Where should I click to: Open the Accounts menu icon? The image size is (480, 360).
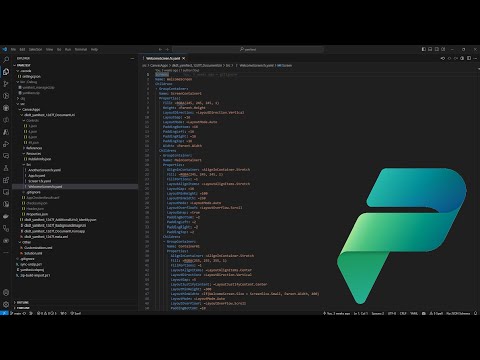(6, 292)
